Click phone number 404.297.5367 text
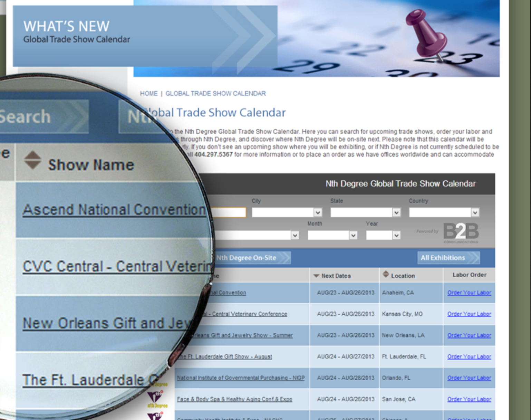 213,154
